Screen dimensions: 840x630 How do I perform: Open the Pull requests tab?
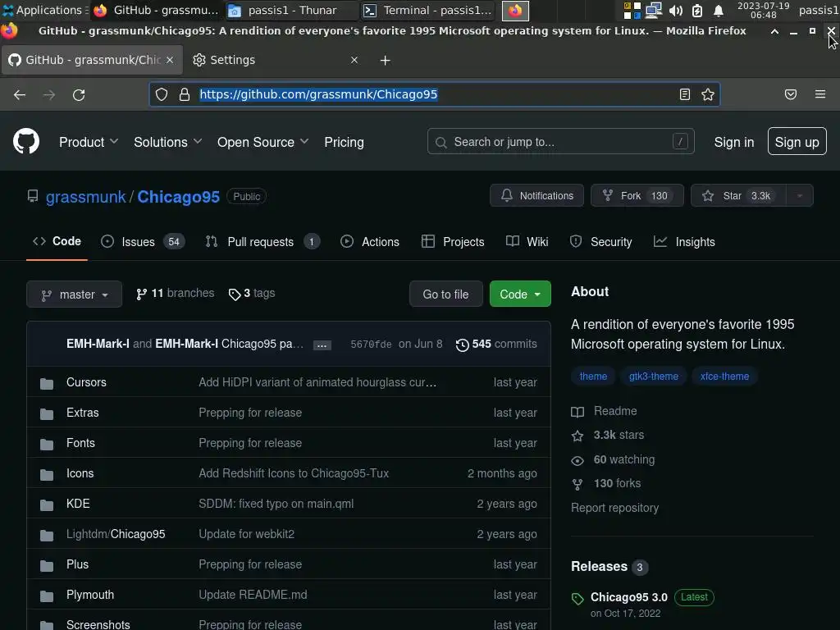tap(262, 242)
